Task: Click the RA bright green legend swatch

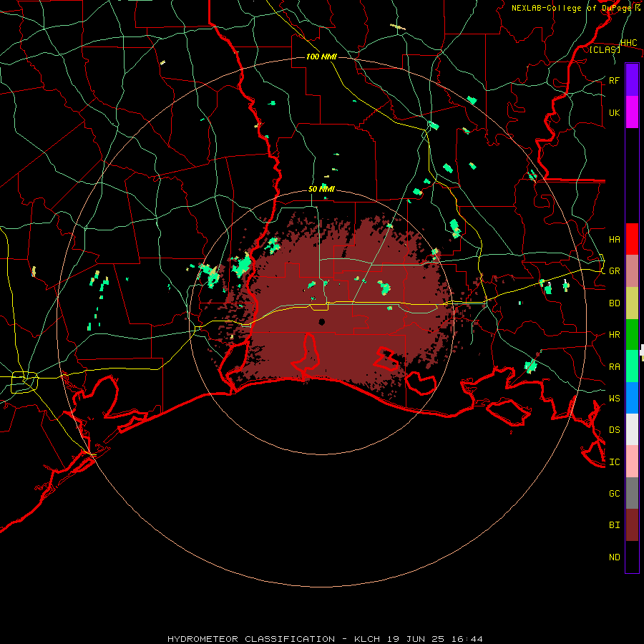Action: tap(632, 366)
